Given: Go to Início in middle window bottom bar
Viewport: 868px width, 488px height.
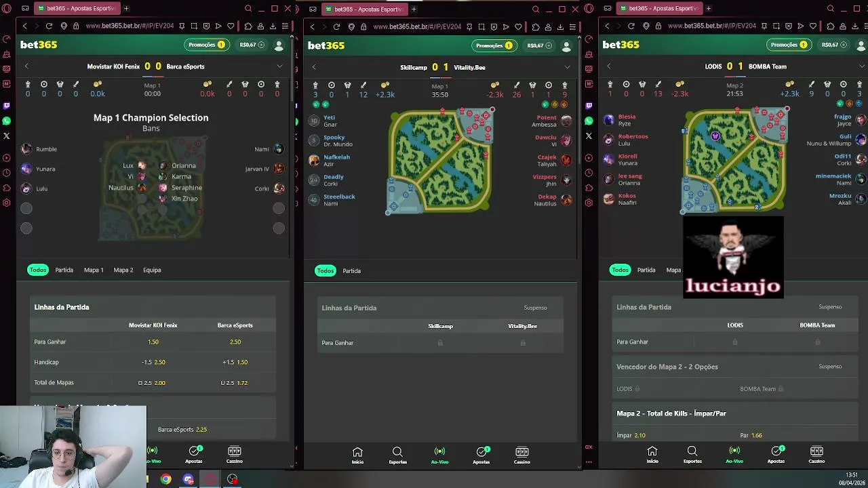Looking at the screenshot, I should click(357, 455).
